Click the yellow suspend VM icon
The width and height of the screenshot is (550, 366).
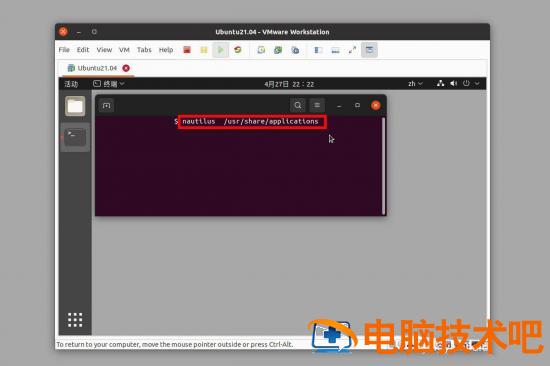(204, 50)
